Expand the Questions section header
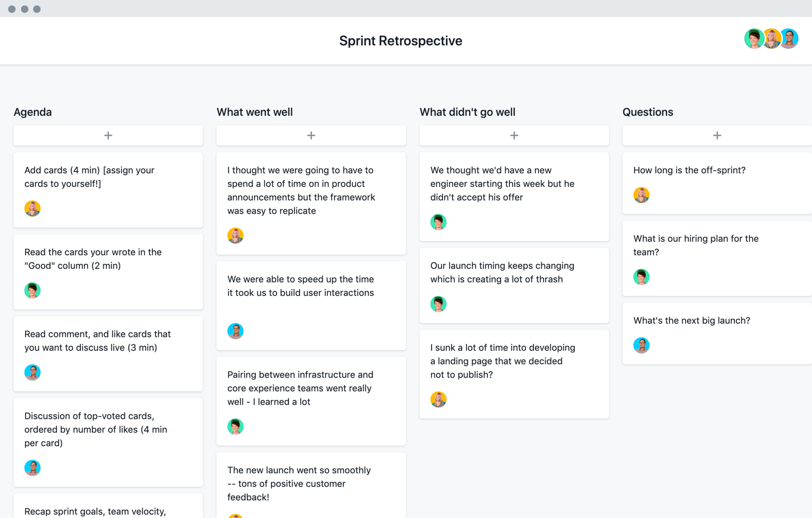 pyautogui.click(x=647, y=112)
